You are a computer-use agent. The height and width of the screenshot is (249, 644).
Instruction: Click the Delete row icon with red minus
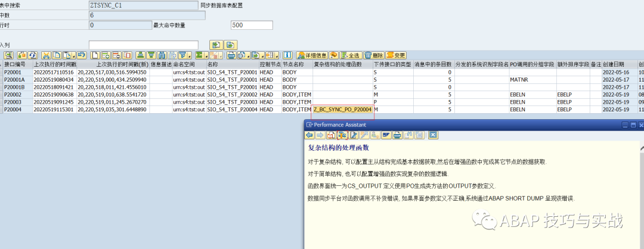pos(116,55)
